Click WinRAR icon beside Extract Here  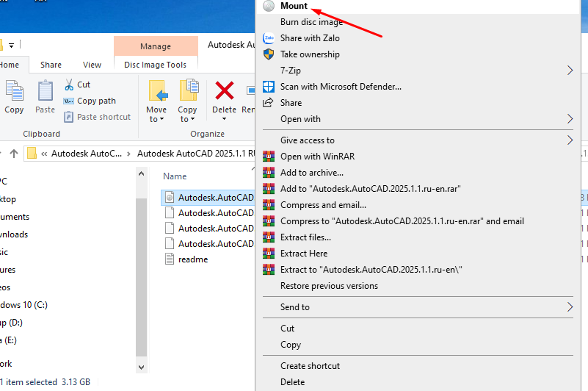click(269, 253)
